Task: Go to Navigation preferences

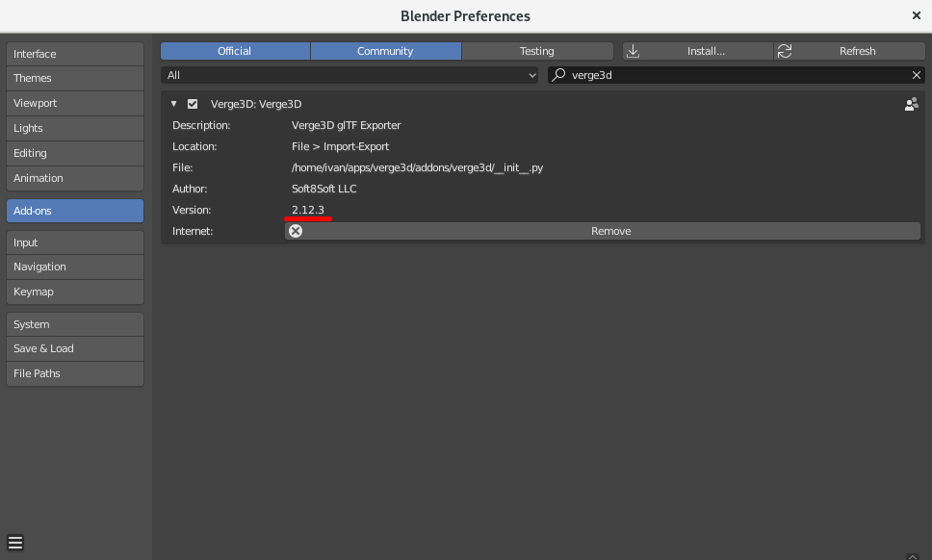Action: point(75,267)
